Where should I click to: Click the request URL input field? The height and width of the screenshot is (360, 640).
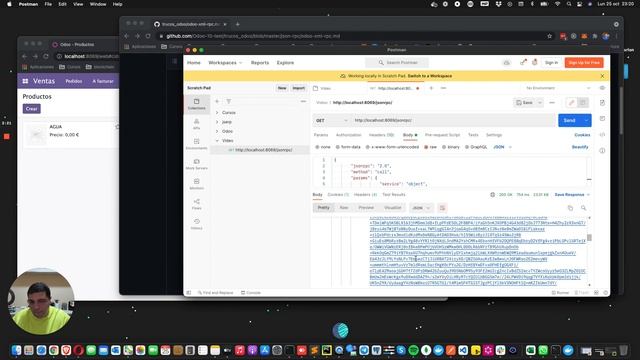pos(453,120)
